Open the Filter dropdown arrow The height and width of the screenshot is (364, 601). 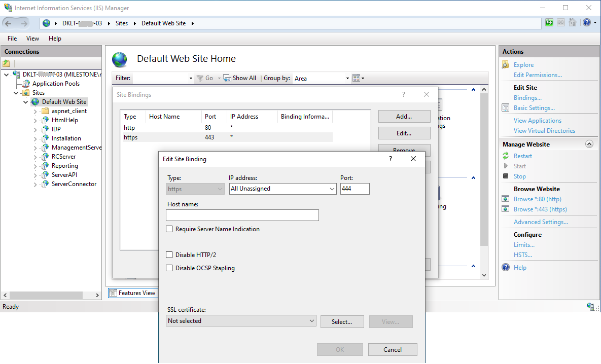(x=191, y=78)
